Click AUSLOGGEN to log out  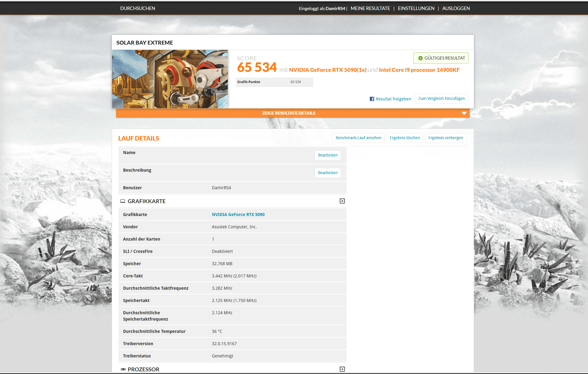(456, 8)
